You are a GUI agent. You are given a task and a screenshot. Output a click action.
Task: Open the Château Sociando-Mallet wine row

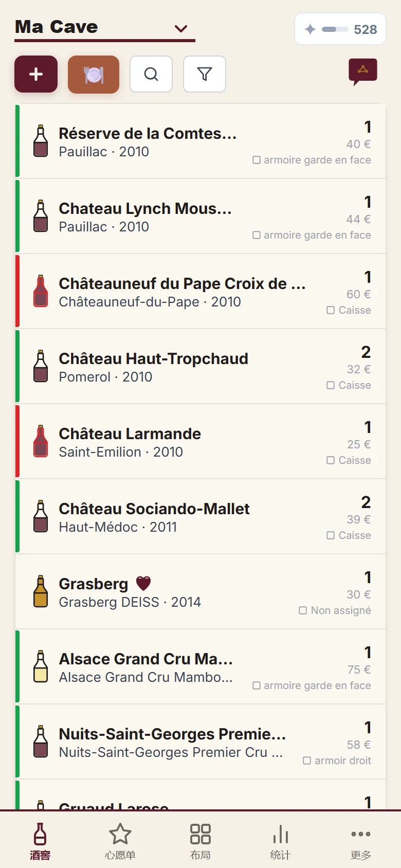pos(200,517)
